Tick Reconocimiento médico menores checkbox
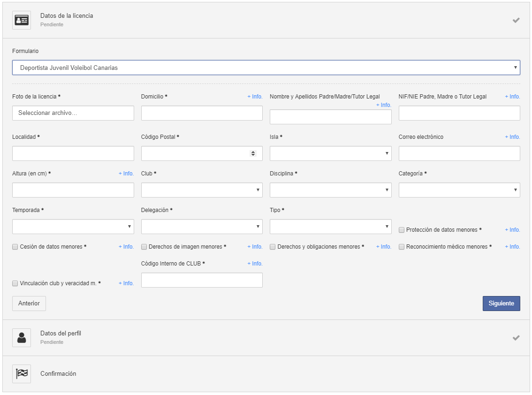 pyautogui.click(x=402, y=247)
